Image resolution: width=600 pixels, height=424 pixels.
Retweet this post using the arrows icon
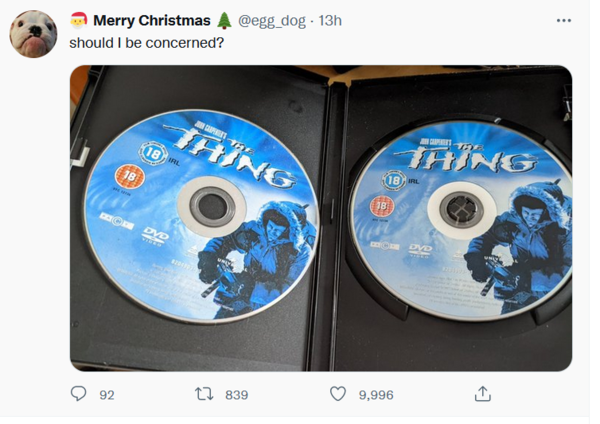point(204,394)
